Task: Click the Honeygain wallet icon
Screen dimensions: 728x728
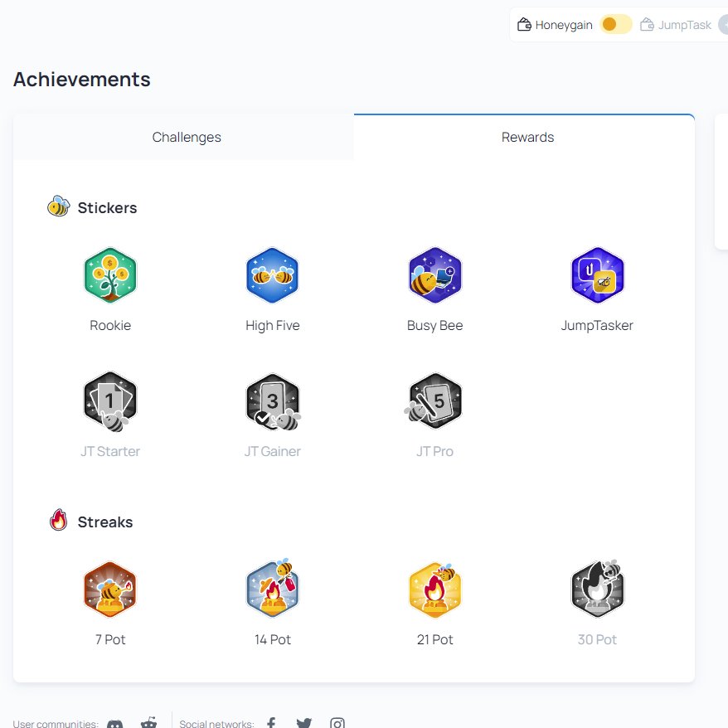Action: click(524, 24)
